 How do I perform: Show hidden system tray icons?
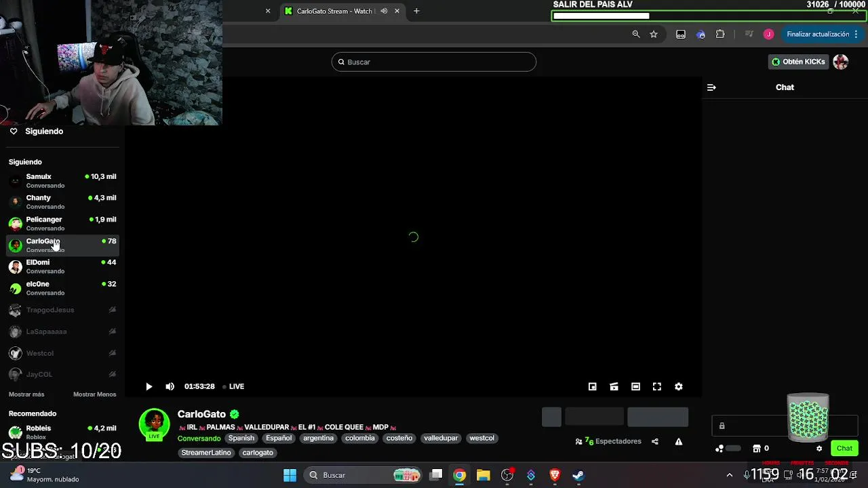[730, 475]
